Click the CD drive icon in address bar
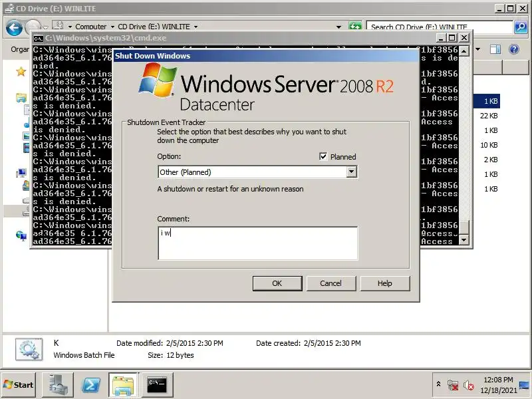The width and height of the screenshot is (532, 399). click(59, 26)
